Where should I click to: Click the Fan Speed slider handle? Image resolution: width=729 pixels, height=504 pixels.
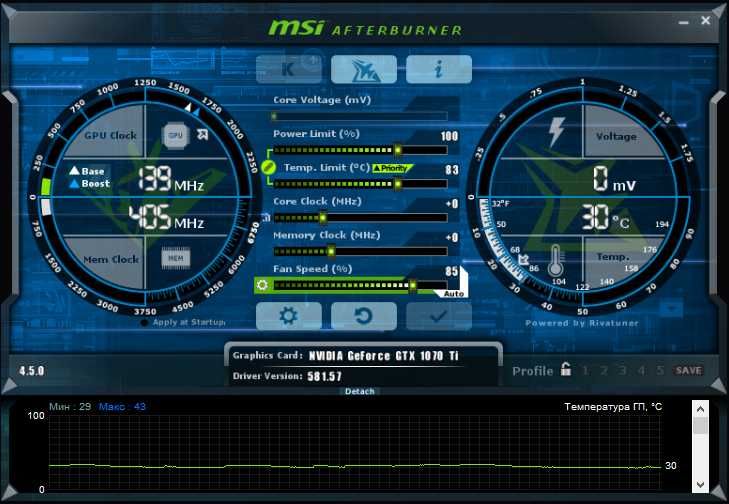[x=412, y=285]
